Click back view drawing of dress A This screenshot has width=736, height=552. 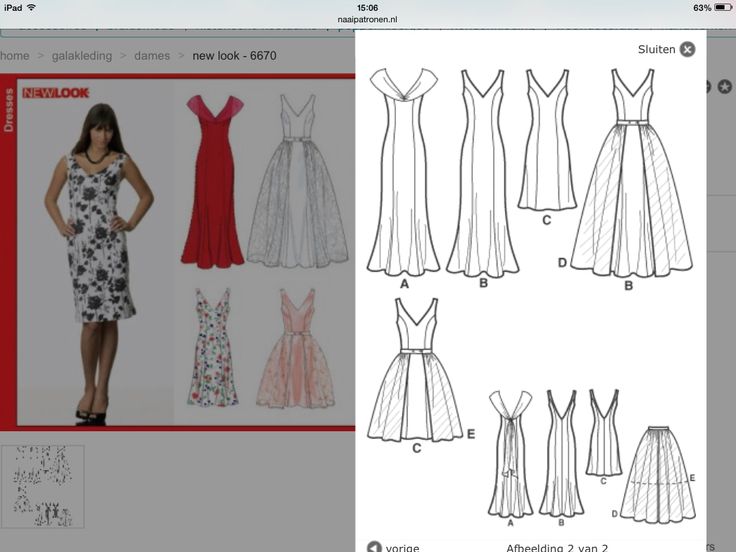[510, 454]
